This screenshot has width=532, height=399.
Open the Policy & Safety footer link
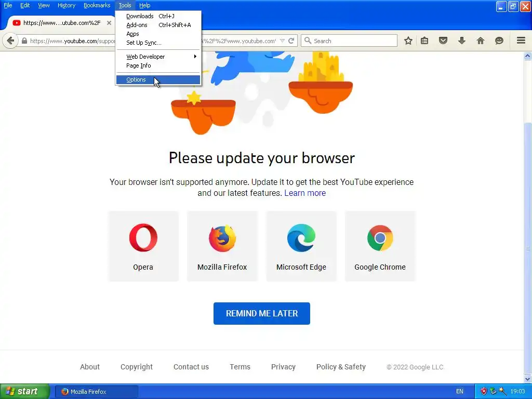pos(341,367)
